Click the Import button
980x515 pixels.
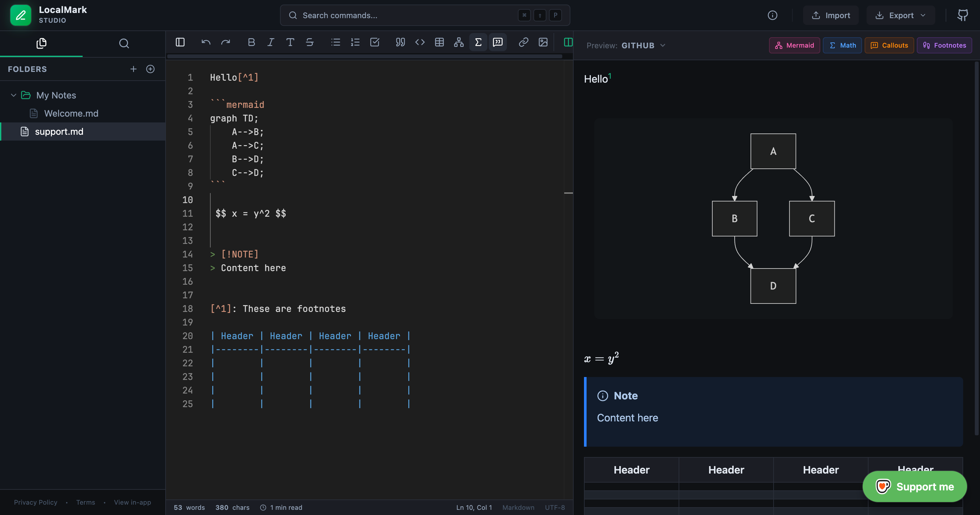coord(831,15)
